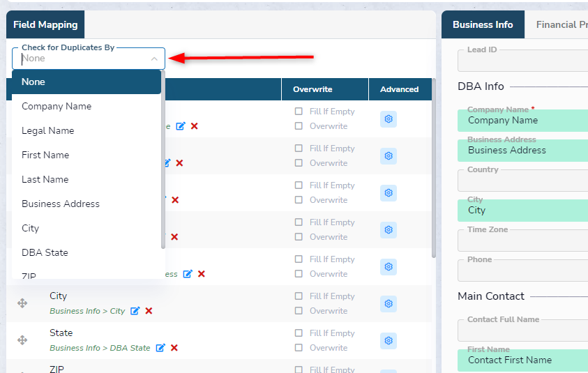This screenshot has width=588, height=373.
Task: Choose Last Name duplicate check option
Action: point(86,179)
